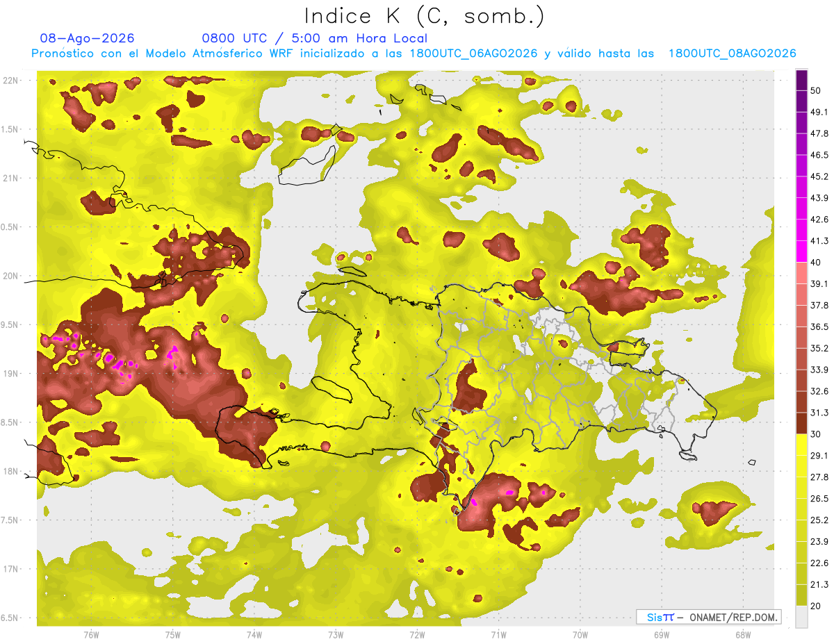Click the '20N' latitude label
Viewport: 834px width, 644px height.
point(11,276)
